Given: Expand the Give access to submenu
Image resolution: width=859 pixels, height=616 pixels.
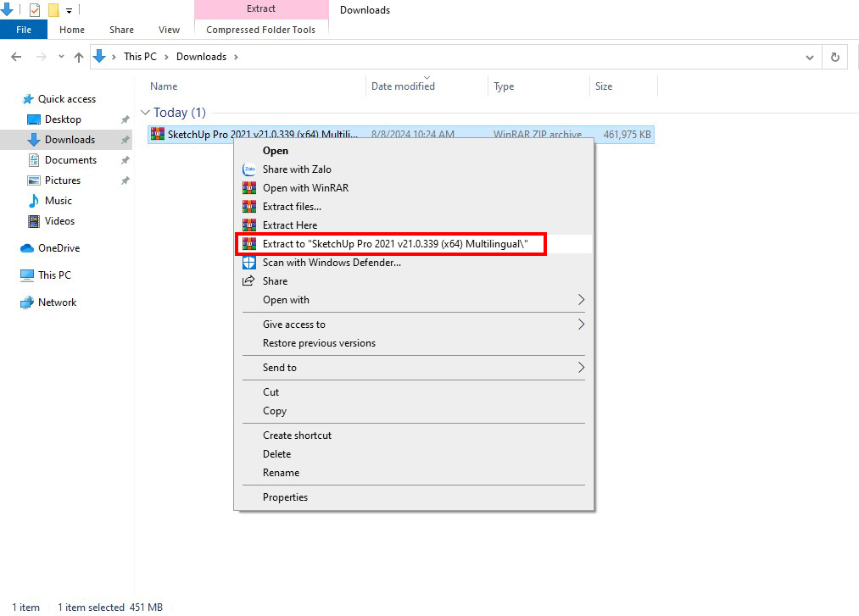Looking at the screenshot, I should [581, 325].
